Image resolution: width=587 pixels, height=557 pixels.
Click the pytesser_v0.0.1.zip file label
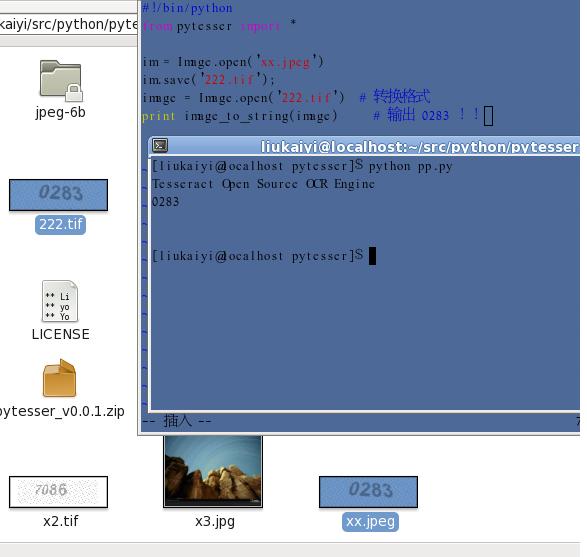(62, 411)
